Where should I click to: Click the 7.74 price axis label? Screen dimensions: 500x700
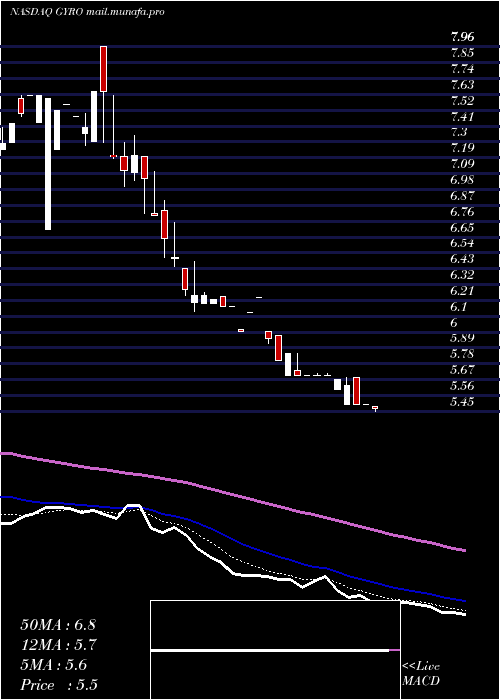coord(462,69)
